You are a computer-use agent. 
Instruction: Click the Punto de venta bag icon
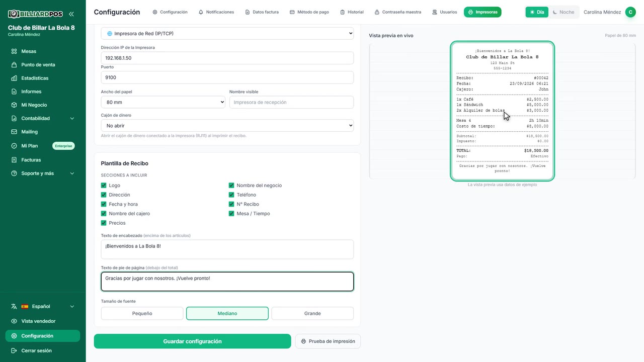click(14, 65)
